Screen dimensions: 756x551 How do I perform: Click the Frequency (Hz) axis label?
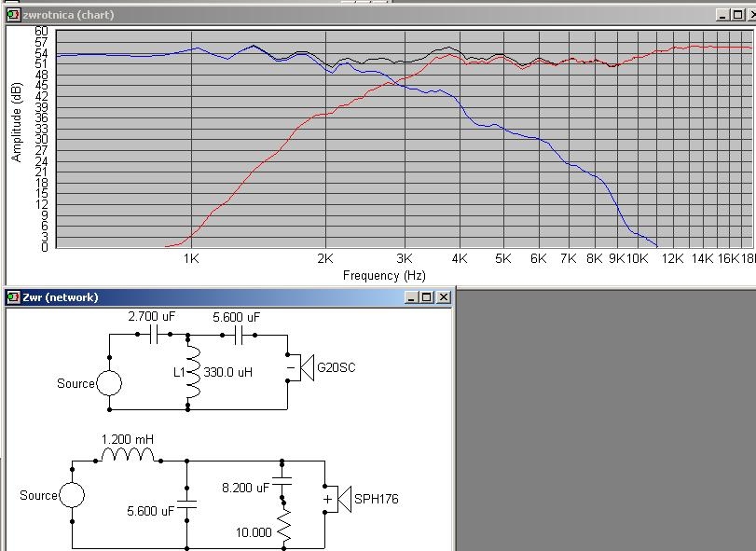coord(384,275)
